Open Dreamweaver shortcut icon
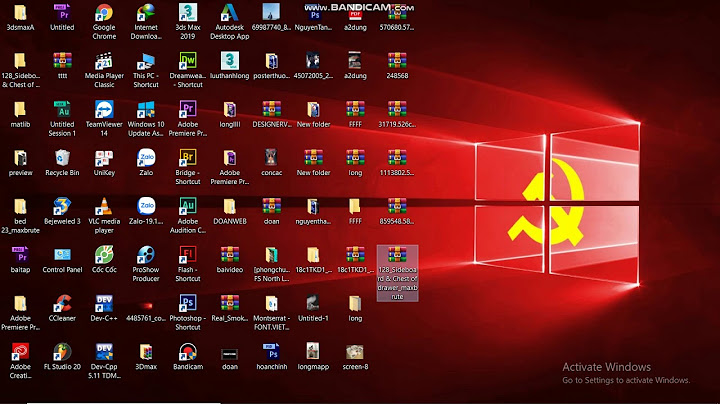 (188, 62)
